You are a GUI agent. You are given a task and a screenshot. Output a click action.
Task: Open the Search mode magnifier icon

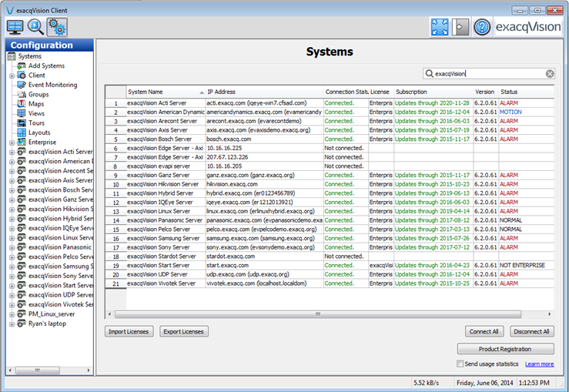click(35, 28)
